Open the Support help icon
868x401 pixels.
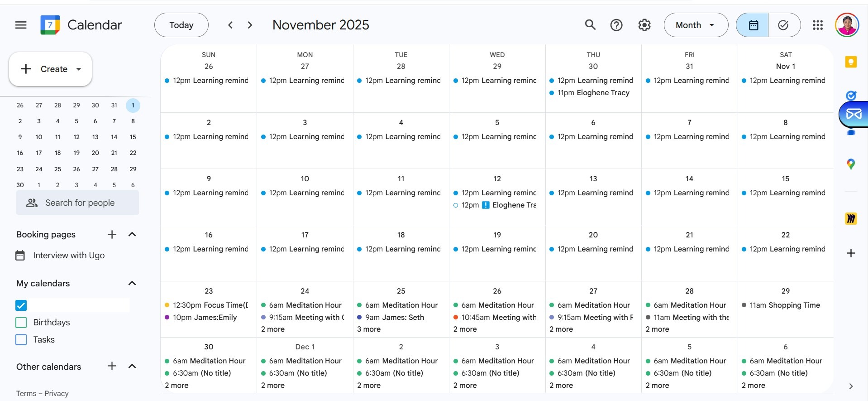(616, 25)
